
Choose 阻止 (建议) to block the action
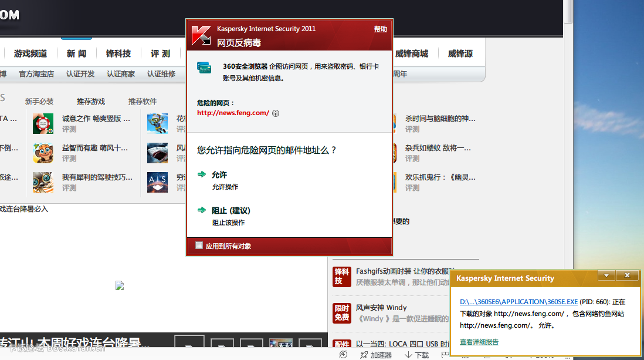click(x=231, y=210)
